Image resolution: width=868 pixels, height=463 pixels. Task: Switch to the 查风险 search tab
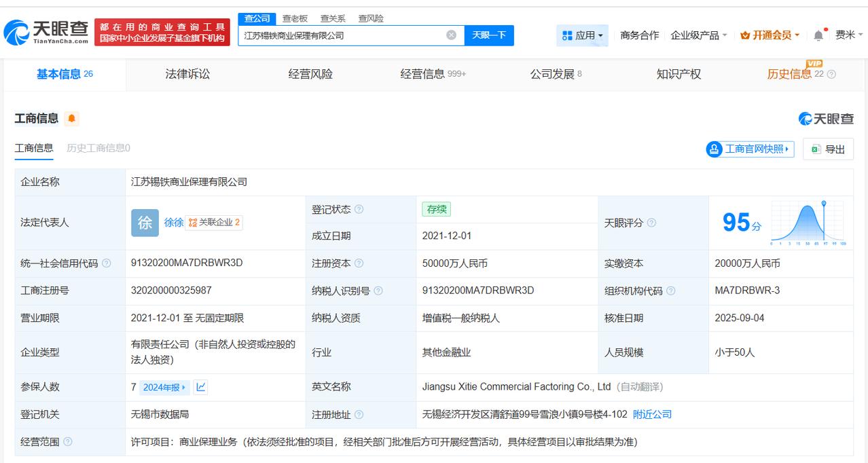[371, 18]
